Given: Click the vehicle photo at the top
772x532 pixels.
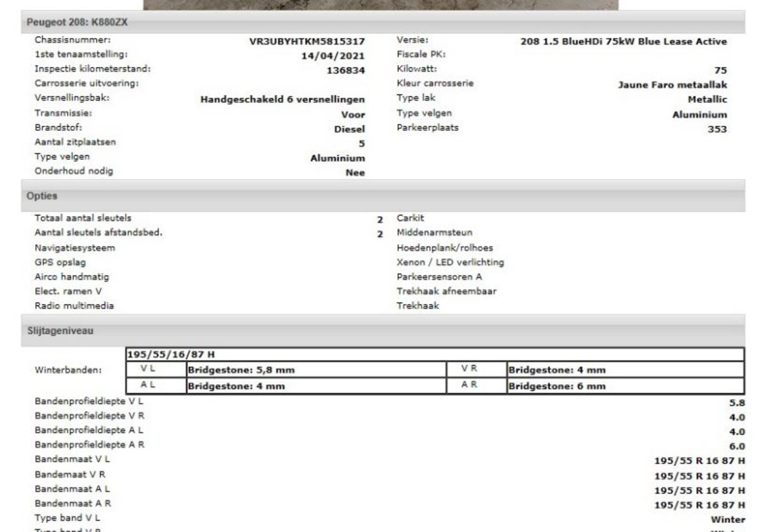Looking at the screenshot, I should click(x=380, y=4).
